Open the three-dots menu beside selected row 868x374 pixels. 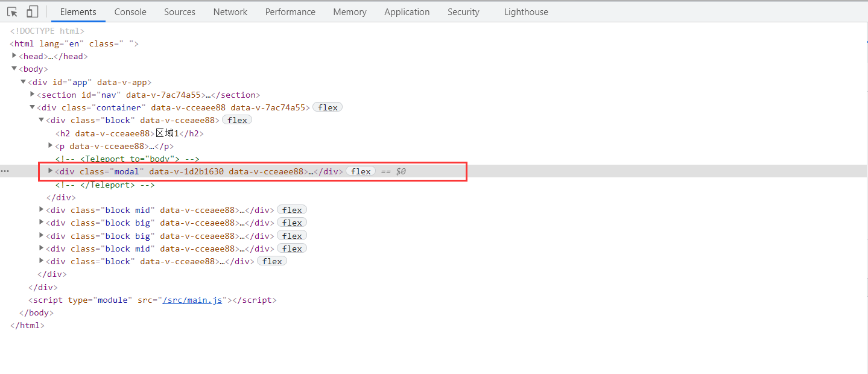pos(5,171)
